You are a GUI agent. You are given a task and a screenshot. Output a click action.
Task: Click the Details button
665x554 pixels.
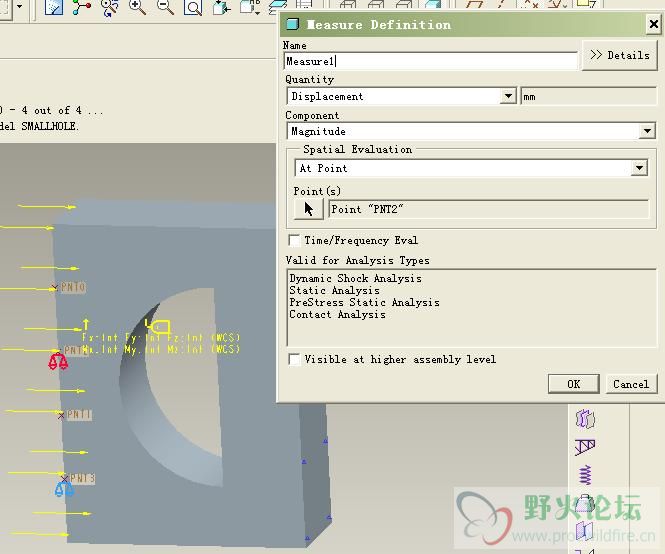pos(619,55)
